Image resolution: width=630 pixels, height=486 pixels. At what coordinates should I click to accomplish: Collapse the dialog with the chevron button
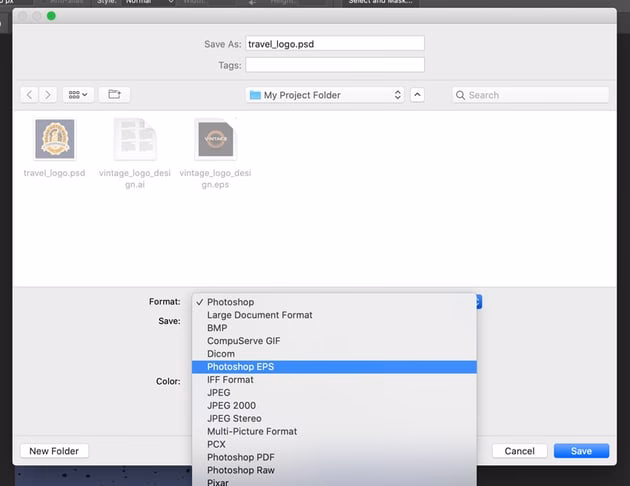[417, 95]
